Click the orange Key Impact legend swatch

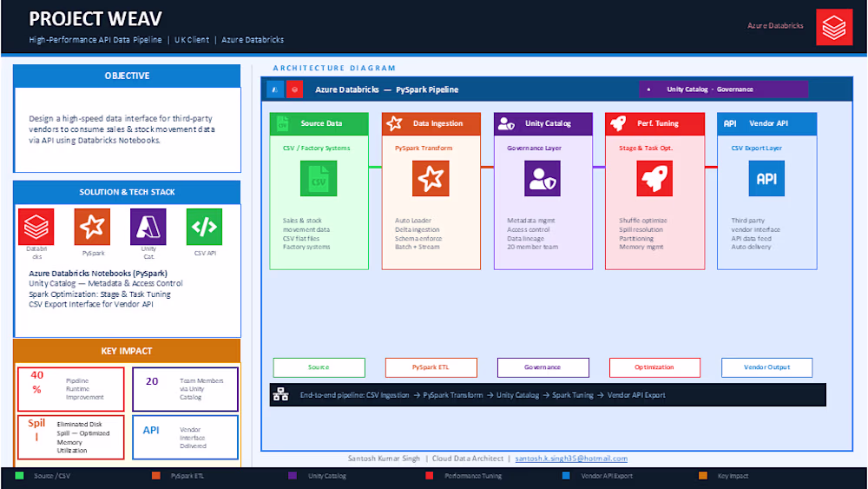point(703,475)
